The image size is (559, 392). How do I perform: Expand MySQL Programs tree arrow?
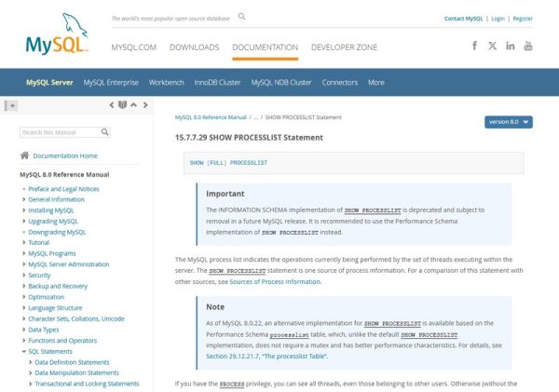point(24,253)
